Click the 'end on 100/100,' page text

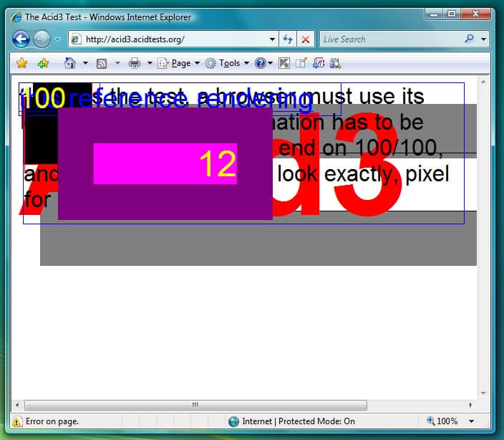[361, 148]
